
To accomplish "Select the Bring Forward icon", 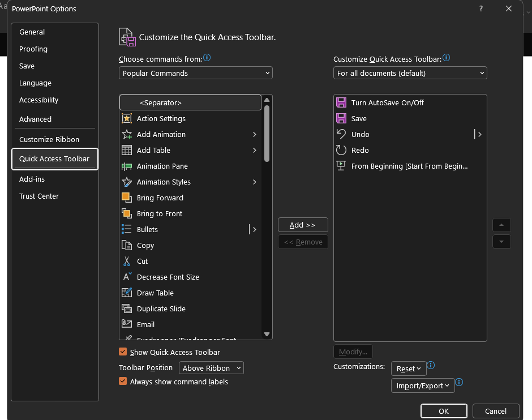I will 127,198.
